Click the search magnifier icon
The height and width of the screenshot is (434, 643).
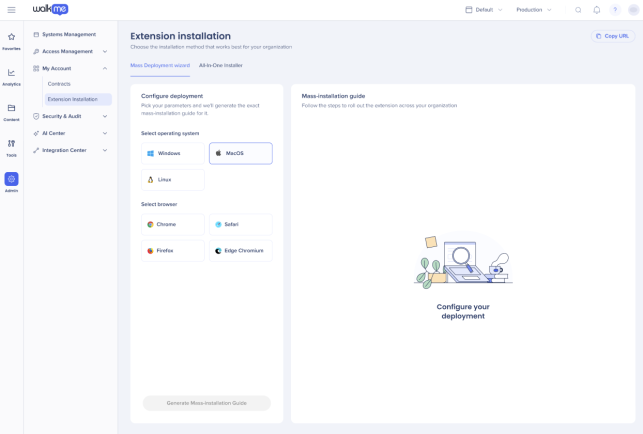578,10
